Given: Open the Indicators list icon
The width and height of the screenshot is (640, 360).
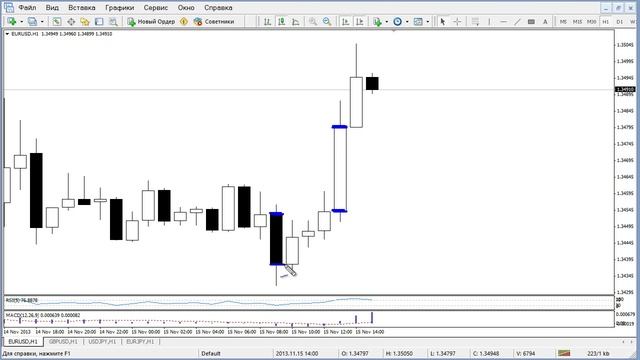Looking at the screenshot, I should [377, 22].
